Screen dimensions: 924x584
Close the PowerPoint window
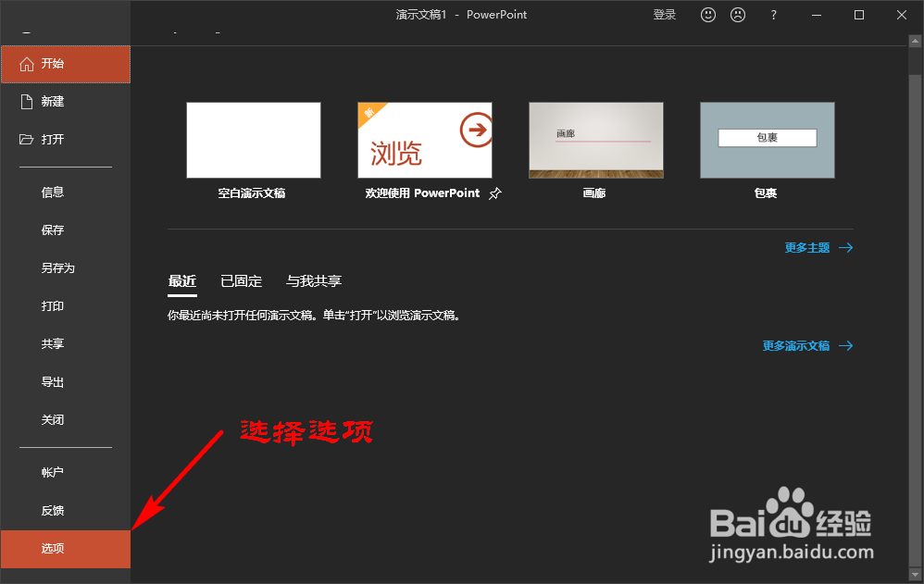pos(902,16)
